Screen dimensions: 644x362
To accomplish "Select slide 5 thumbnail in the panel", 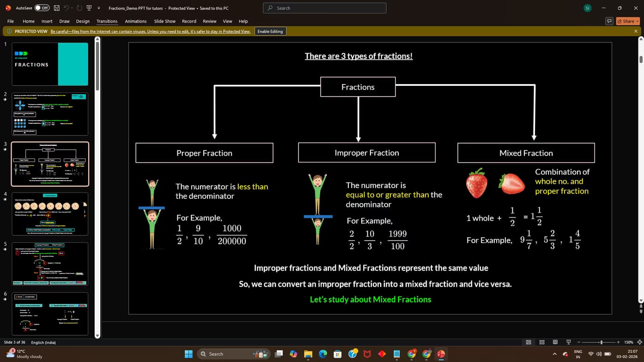I will (50, 263).
